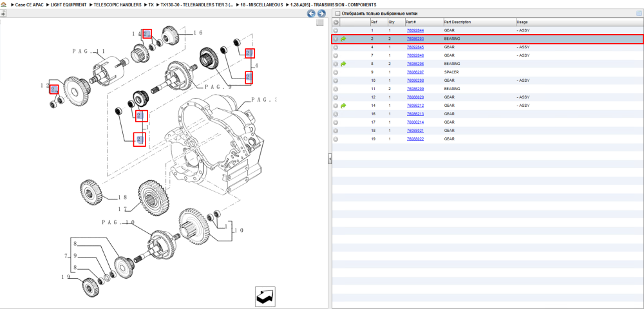Click the plus circle icon for Ref 17 GEAR
The image size is (644, 309).
pyautogui.click(x=336, y=122)
